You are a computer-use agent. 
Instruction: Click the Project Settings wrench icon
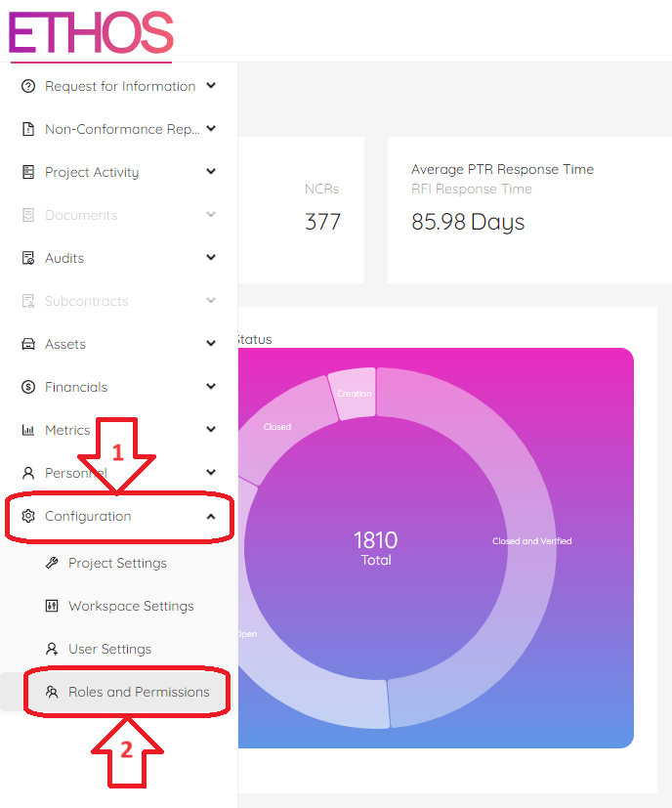[52, 563]
